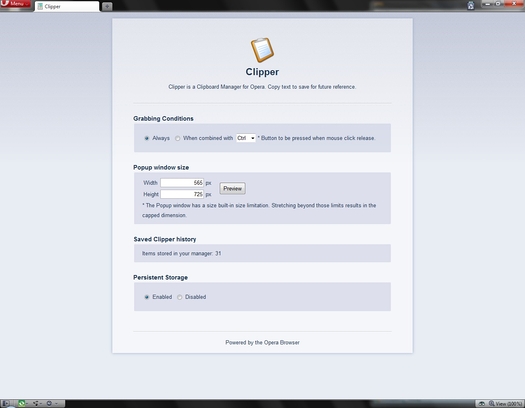Click the Clipper clipboard logo
525x408 pixels.
coord(262,50)
